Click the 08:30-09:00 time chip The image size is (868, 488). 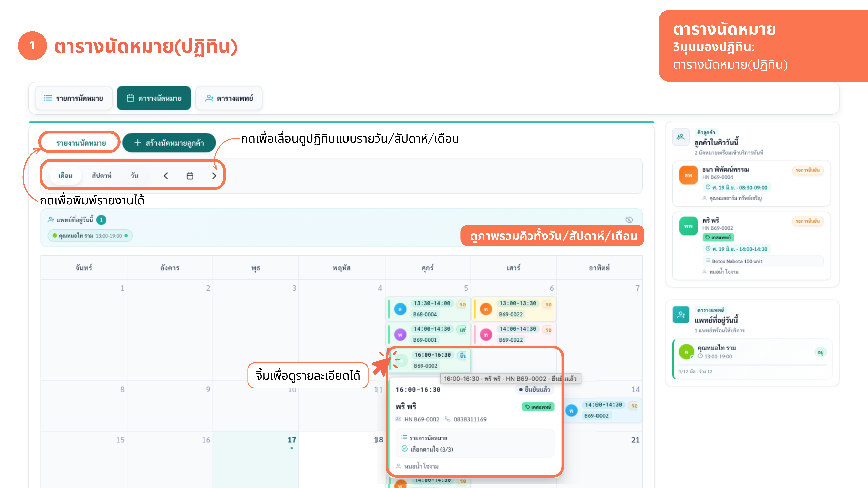click(x=737, y=188)
